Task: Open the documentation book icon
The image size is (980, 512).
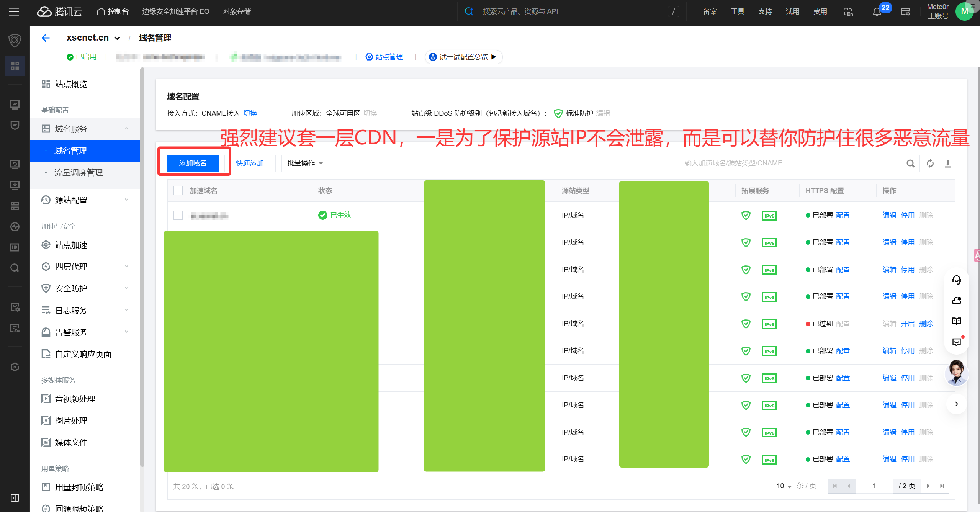Action: coord(957,321)
